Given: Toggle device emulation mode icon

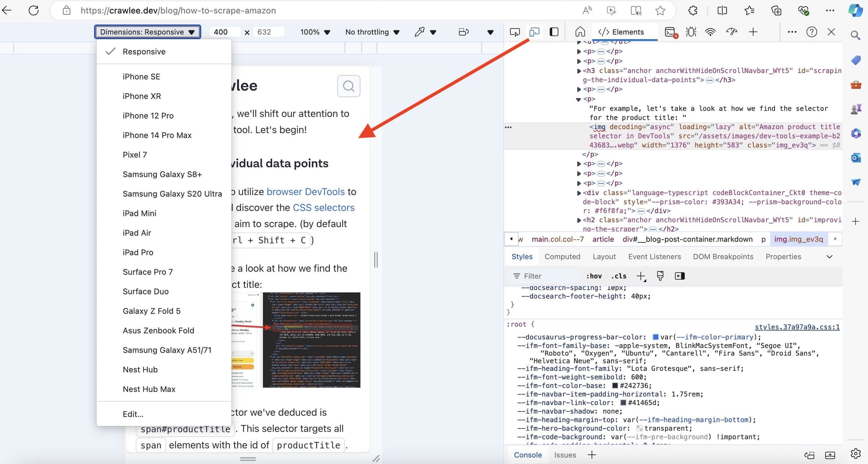Looking at the screenshot, I should coord(534,32).
